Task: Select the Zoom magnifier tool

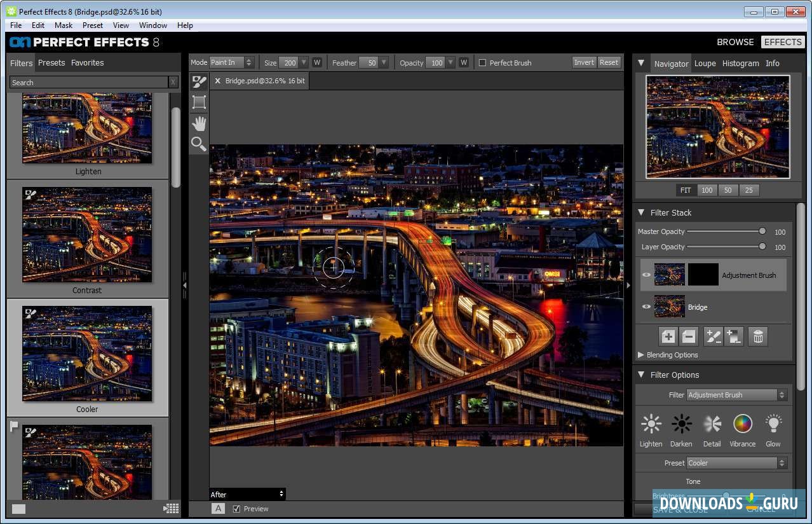Action: tap(199, 144)
